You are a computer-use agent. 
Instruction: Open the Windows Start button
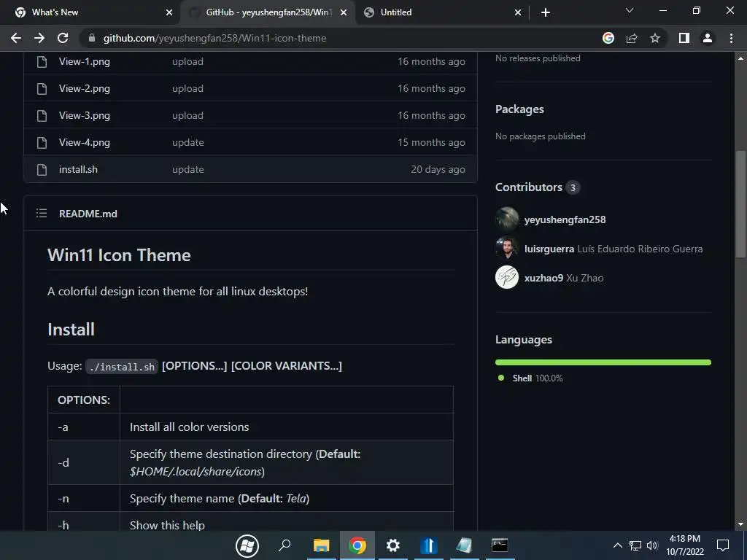tap(247, 545)
